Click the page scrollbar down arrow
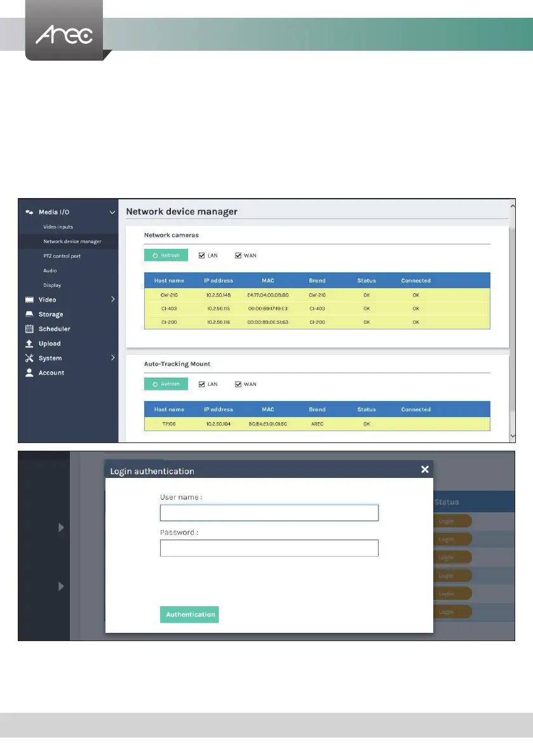 pyautogui.click(x=512, y=436)
